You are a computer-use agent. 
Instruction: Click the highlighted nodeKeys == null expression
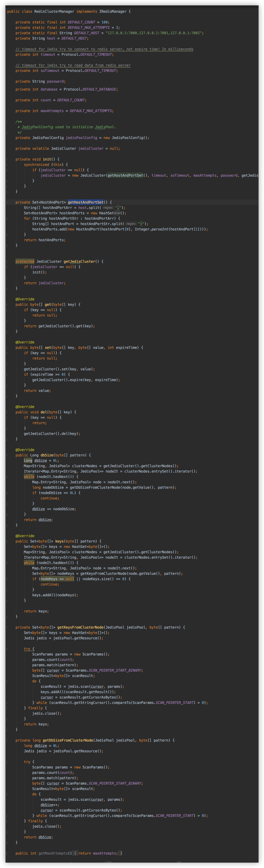coord(57,579)
